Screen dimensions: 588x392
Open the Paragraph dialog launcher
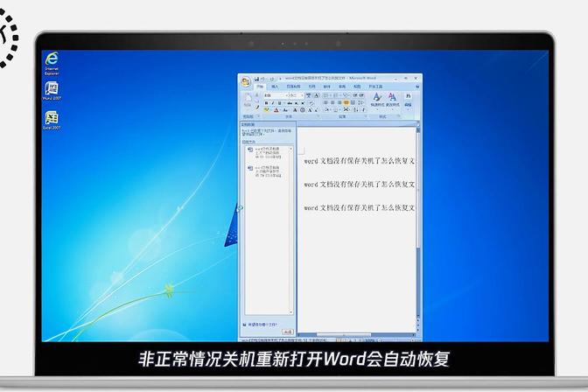tap(366, 115)
